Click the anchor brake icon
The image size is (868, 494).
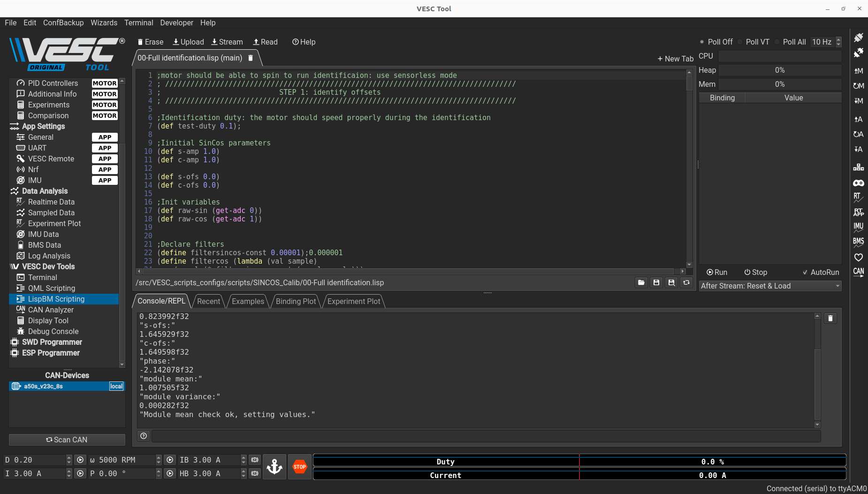click(274, 467)
